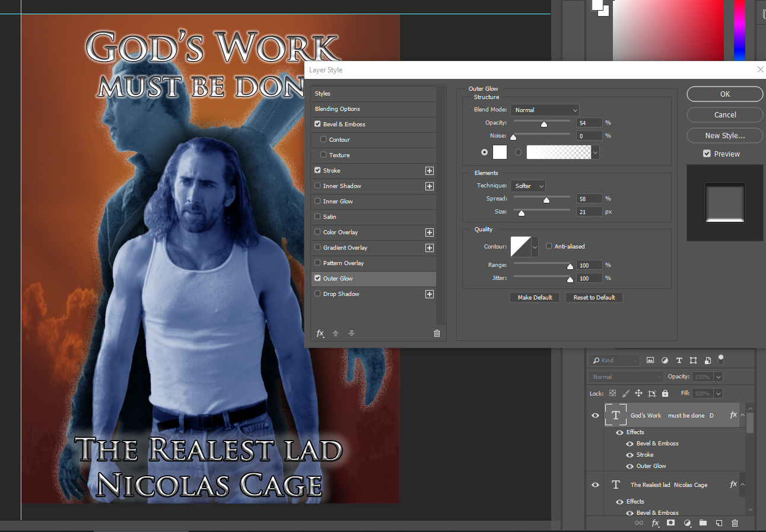Click the Make Default button
This screenshot has height=532, width=766.
click(x=535, y=297)
